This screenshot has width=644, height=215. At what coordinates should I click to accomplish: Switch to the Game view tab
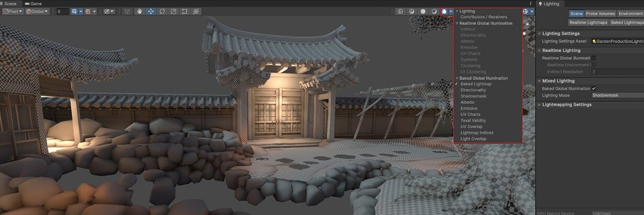click(33, 3)
